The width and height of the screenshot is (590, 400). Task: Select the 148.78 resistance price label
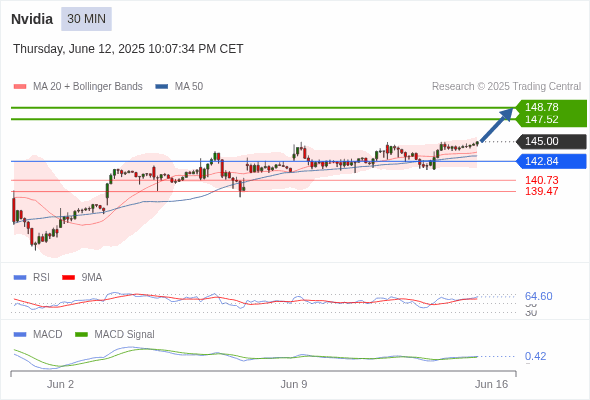pyautogui.click(x=541, y=107)
